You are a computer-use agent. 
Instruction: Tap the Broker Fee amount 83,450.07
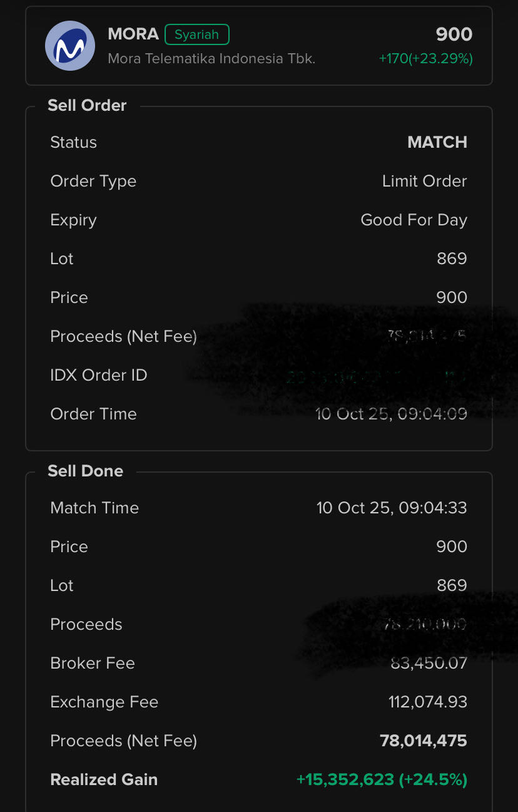pyautogui.click(x=429, y=663)
